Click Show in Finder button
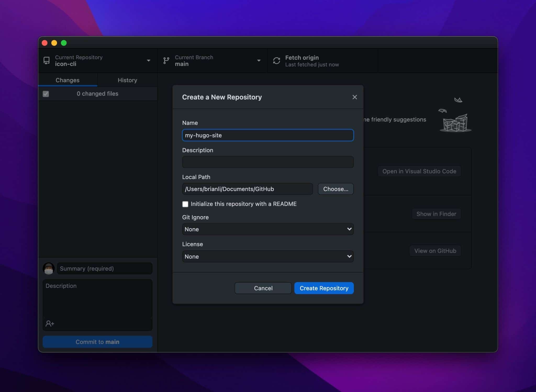This screenshot has height=392, width=536. click(436, 214)
